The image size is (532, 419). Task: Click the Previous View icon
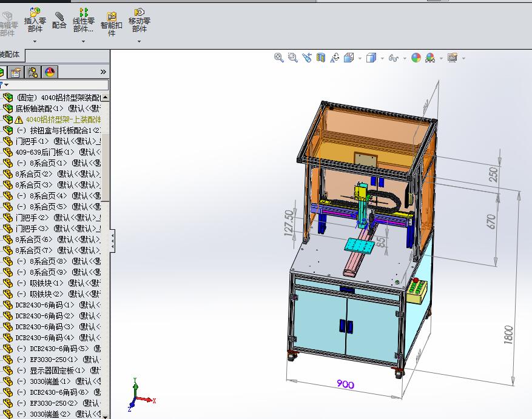(307, 58)
